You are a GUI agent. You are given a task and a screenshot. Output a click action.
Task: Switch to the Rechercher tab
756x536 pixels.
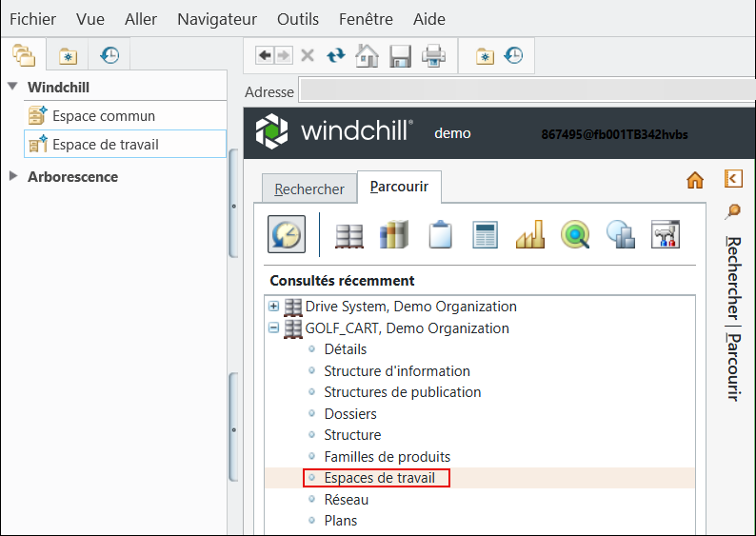(309, 189)
